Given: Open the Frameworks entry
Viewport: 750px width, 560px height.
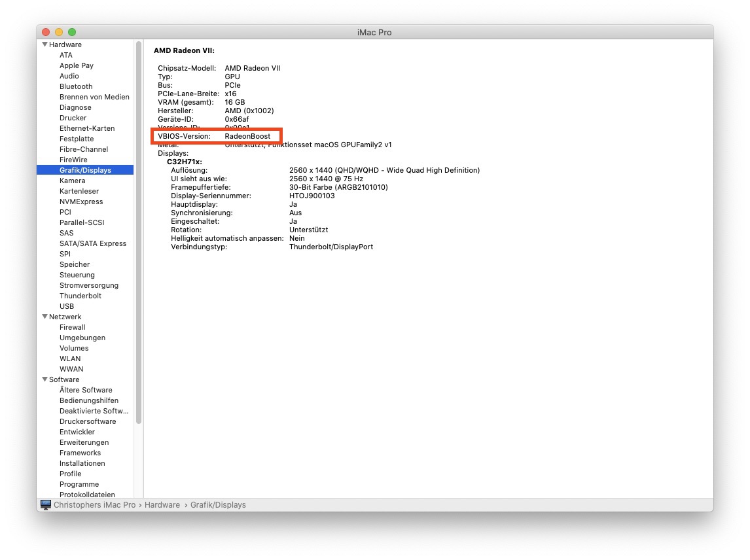Looking at the screenshot, I should click(x=80, y=453).
